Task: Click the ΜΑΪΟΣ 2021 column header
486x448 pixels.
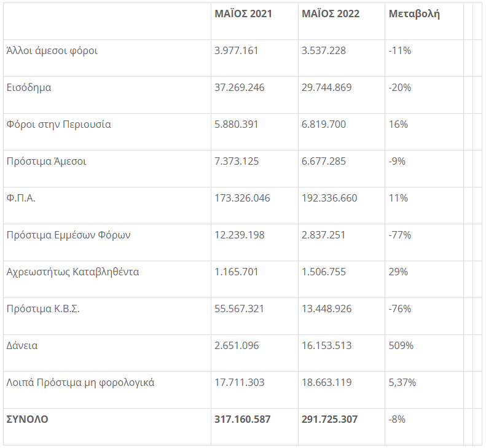Action: pos(243,14)
